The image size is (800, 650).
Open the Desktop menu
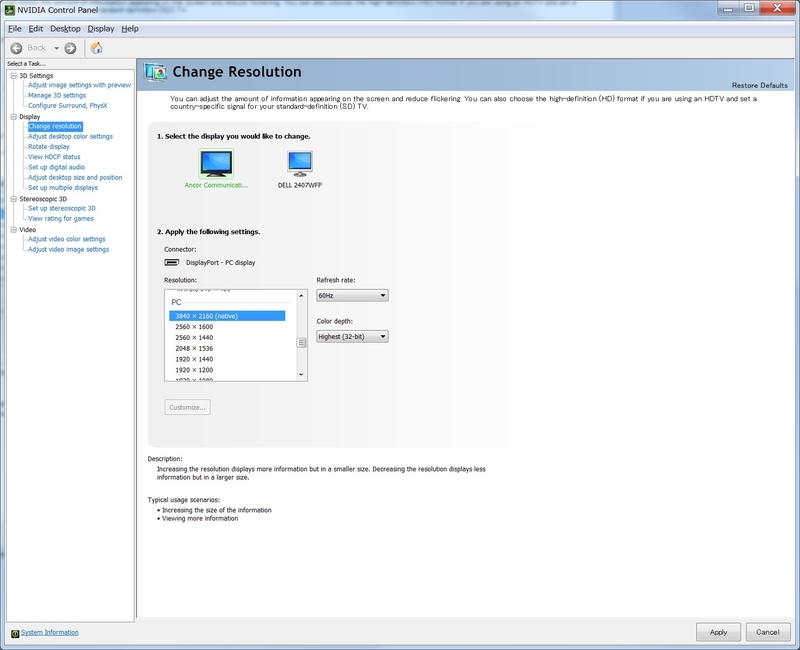click(x=65, y=29)
